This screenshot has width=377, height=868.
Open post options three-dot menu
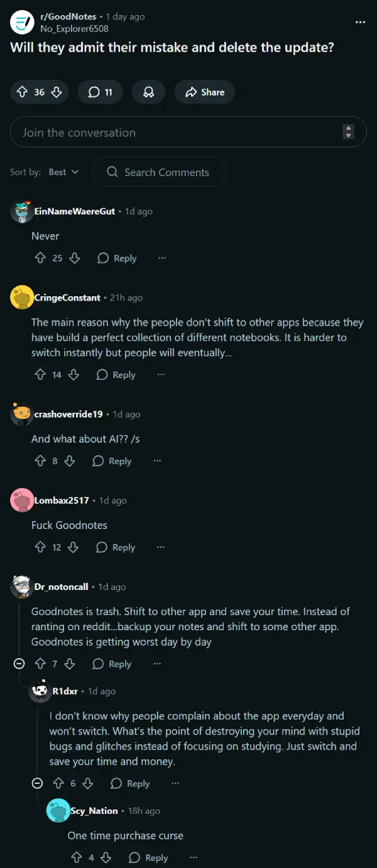(360, 22)
